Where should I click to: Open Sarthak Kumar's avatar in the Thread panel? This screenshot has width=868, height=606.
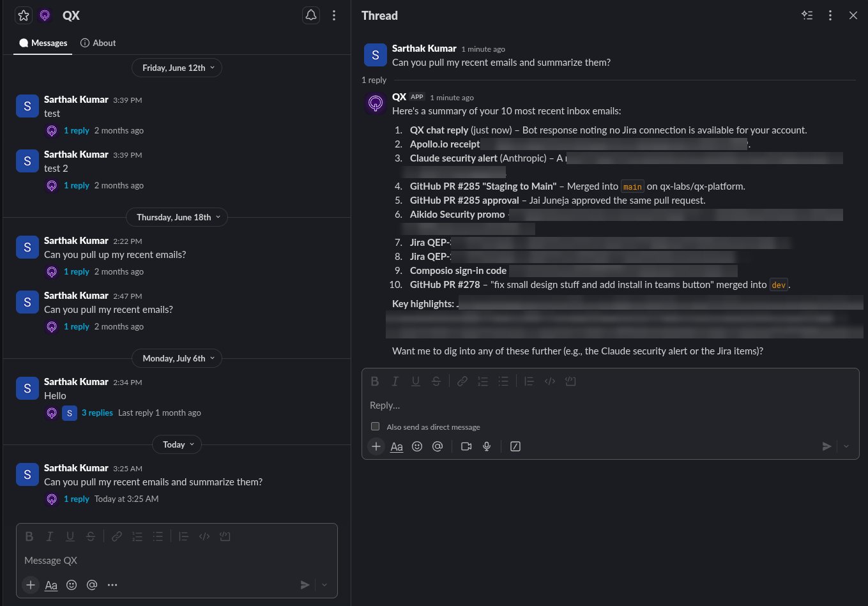(375, 55)
